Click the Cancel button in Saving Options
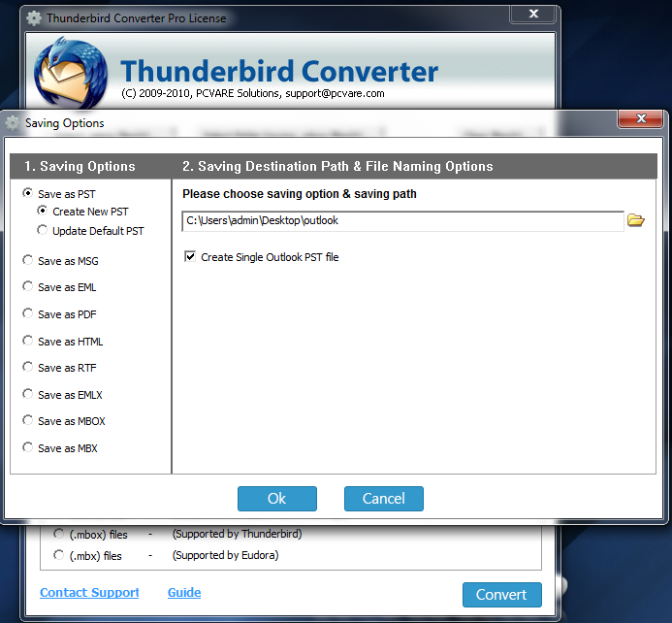The image size is (672, 623). [384, 499]
